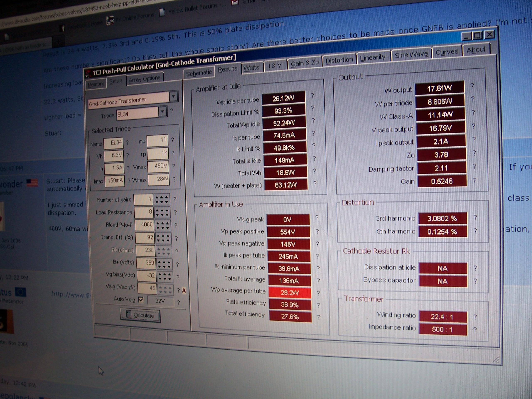Switch to the Gain & Zo tab
The image size is (532, 399).
point(305,63)
